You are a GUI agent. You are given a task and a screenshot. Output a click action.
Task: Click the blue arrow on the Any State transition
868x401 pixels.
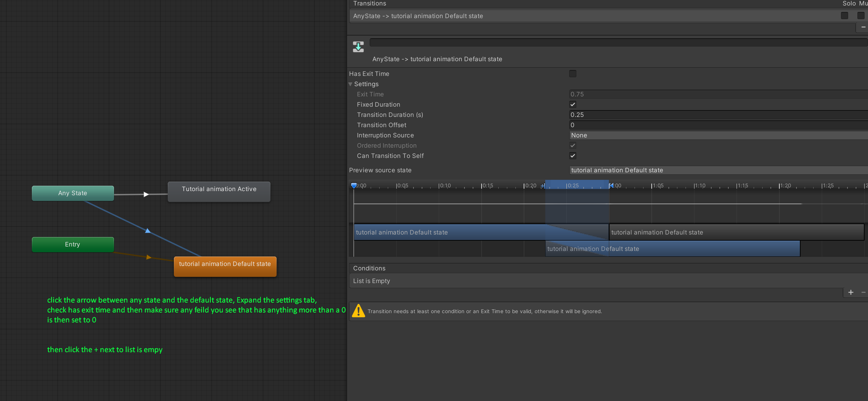(148, 231)
